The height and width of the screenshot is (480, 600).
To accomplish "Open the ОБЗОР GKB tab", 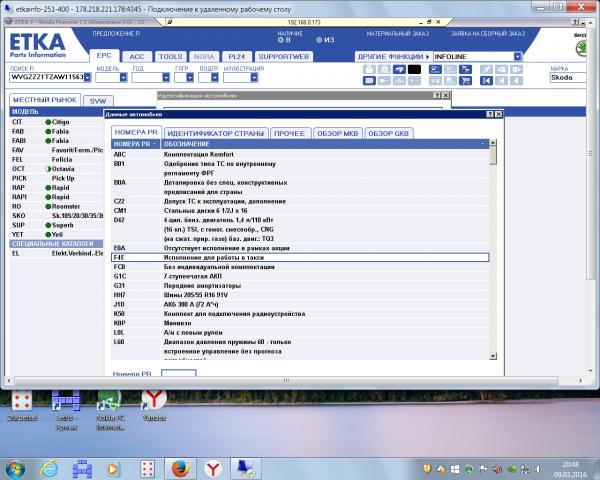I will [x=388, y=133].
